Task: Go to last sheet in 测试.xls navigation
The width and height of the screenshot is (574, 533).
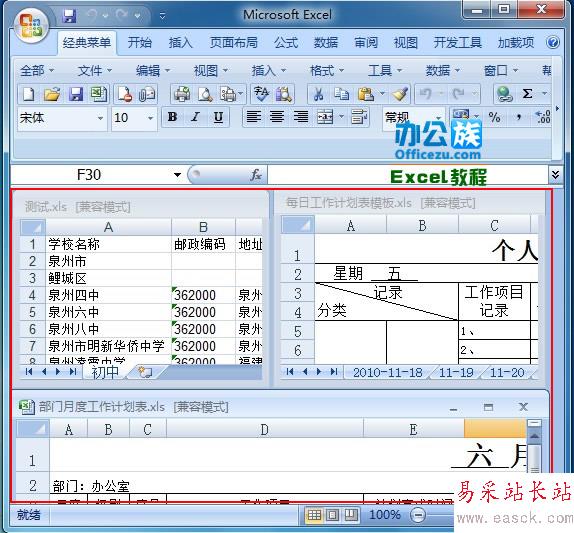Action: point(73,372)
